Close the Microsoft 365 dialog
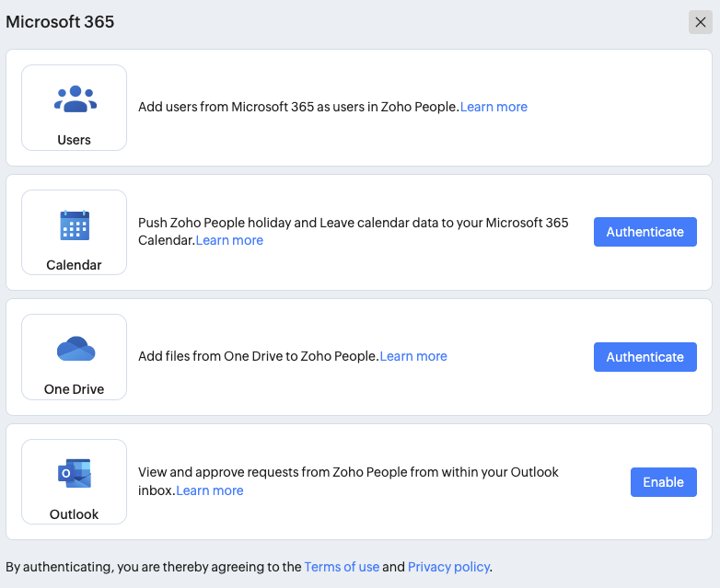The height and width of the screenshot is (588, 720). [x=701, y=22]
